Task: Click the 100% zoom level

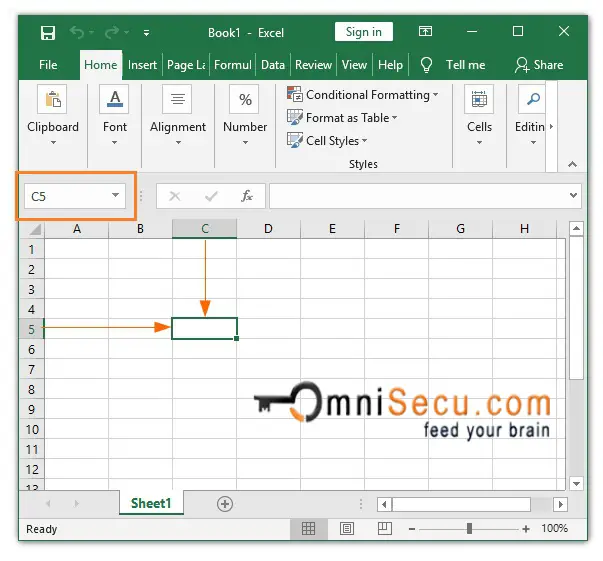Action: (555, 528)
